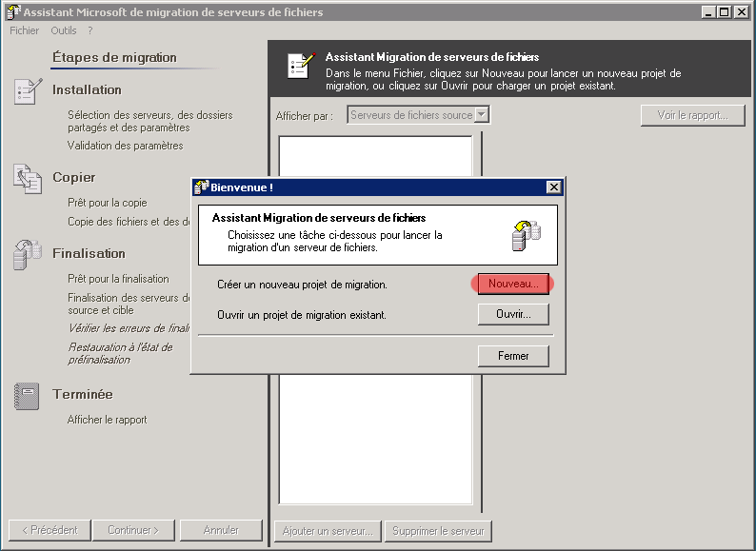This screenshot has width=756, height=551.
Task: Click the Annuler button
Action: (221, 530)
